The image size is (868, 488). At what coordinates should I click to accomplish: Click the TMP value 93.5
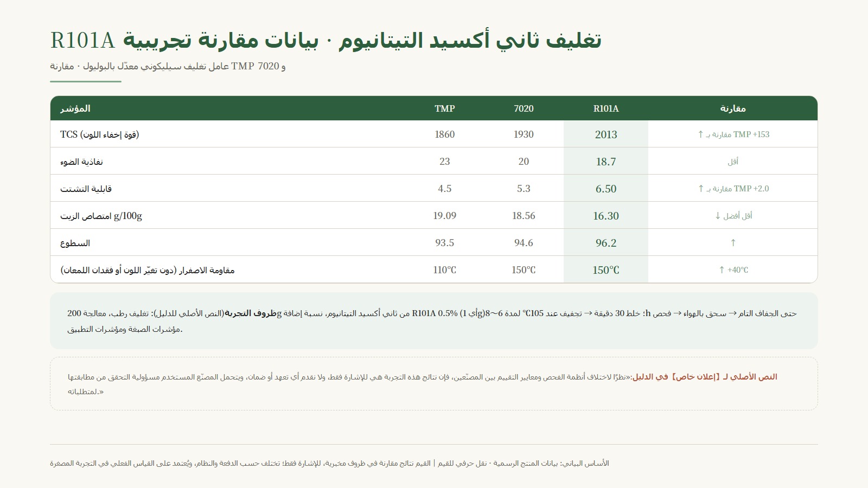(444, 243)
